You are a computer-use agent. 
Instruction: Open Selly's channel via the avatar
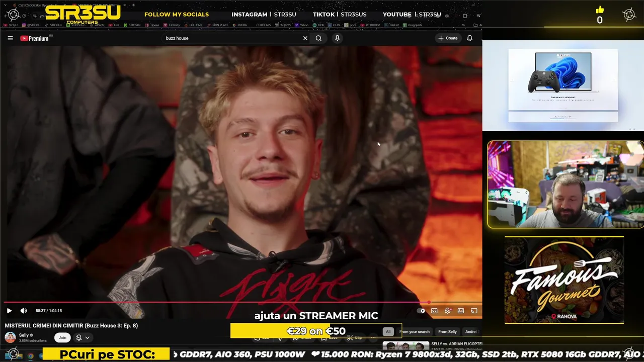coord(10,337)
